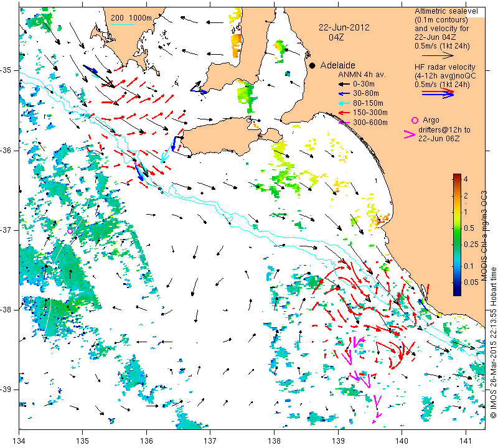The height and width of the screenshot is (448, 498).
Task: Click the colorbar tick label '0.25'
Action: (x=471, y=244)
